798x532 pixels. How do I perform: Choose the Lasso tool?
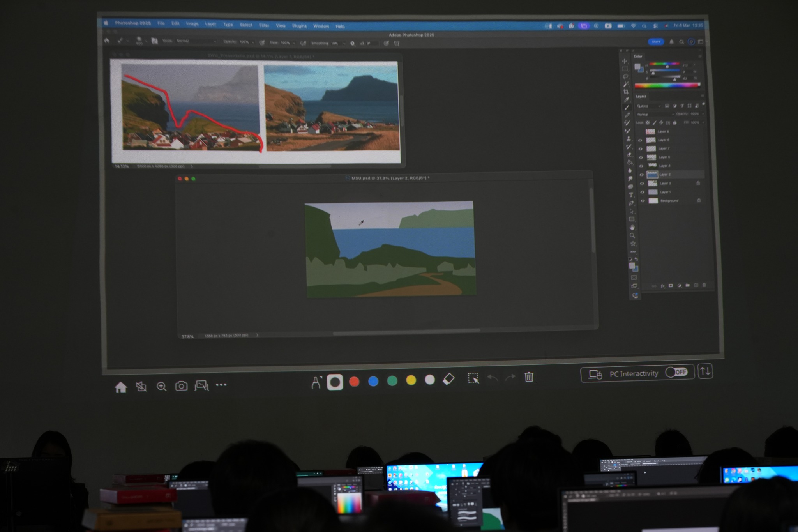tap(625, 77)
